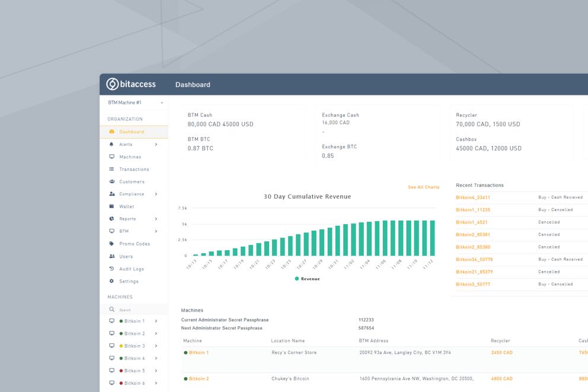This screenshot has width=588, height=392.
Task: Click the Audit Logs history icon
Action: (x=111, y=269)
